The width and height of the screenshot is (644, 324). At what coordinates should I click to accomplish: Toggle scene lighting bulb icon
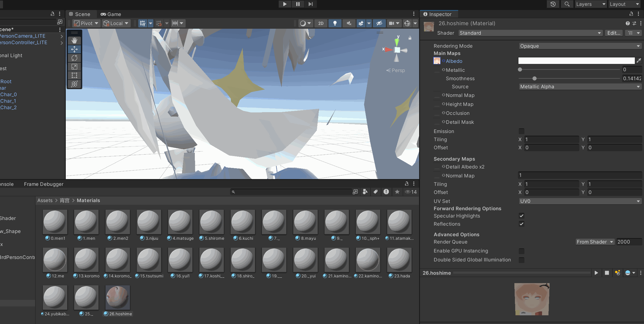point(335,23)
